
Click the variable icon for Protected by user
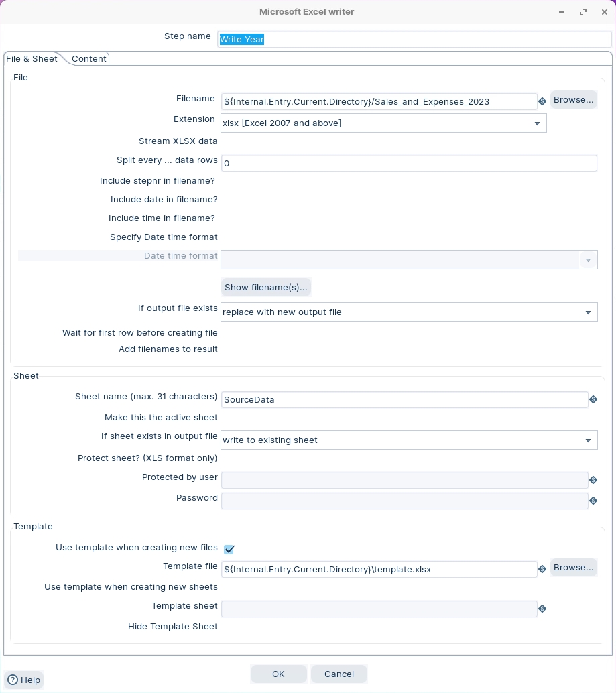coord(593,480)
